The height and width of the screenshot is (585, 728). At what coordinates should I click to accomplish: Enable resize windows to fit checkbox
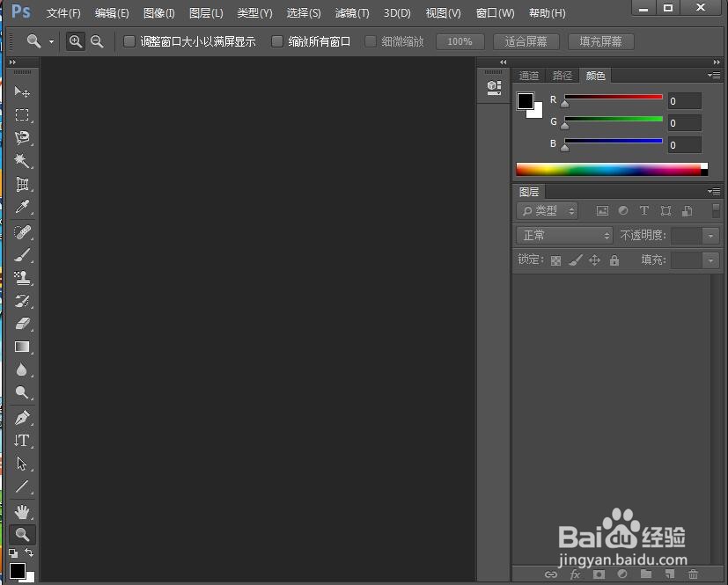pyautogui.click(x=129, y=41)
